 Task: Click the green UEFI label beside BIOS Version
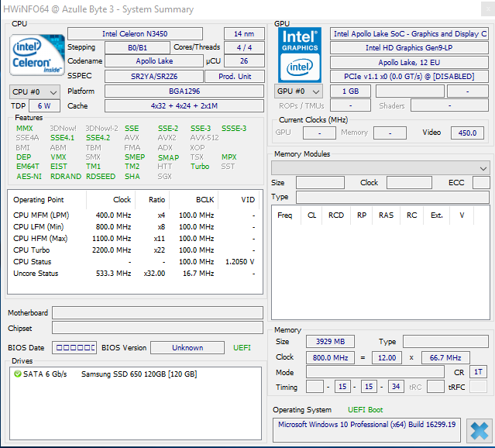coord(242,348)
